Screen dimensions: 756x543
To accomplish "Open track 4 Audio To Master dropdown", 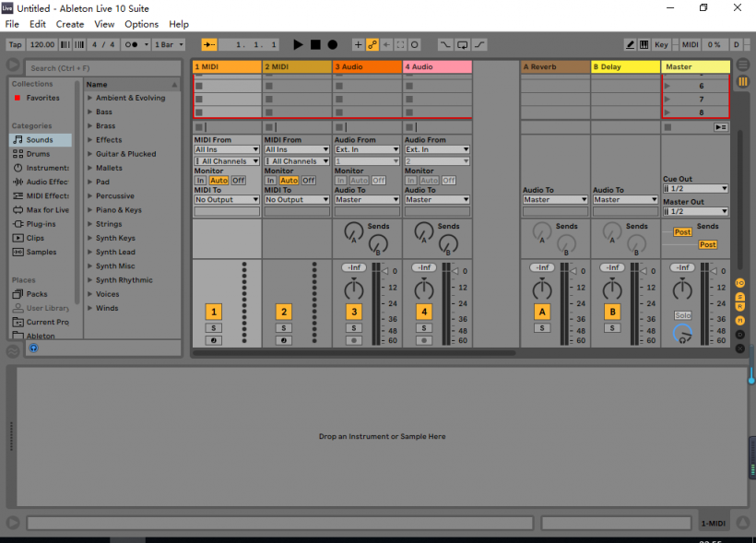I will click(437, 200).
